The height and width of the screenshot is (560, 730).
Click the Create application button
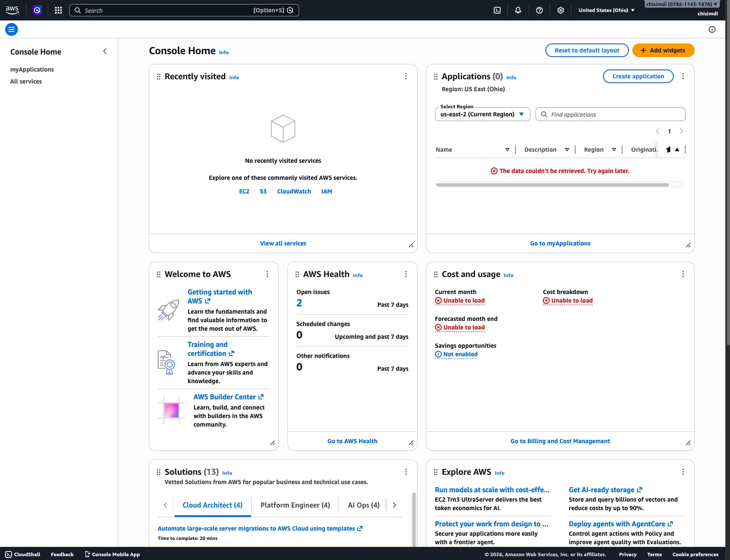638,76
